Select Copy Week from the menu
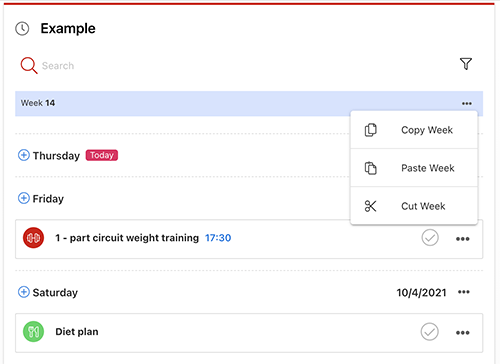 tap(414, 130)
